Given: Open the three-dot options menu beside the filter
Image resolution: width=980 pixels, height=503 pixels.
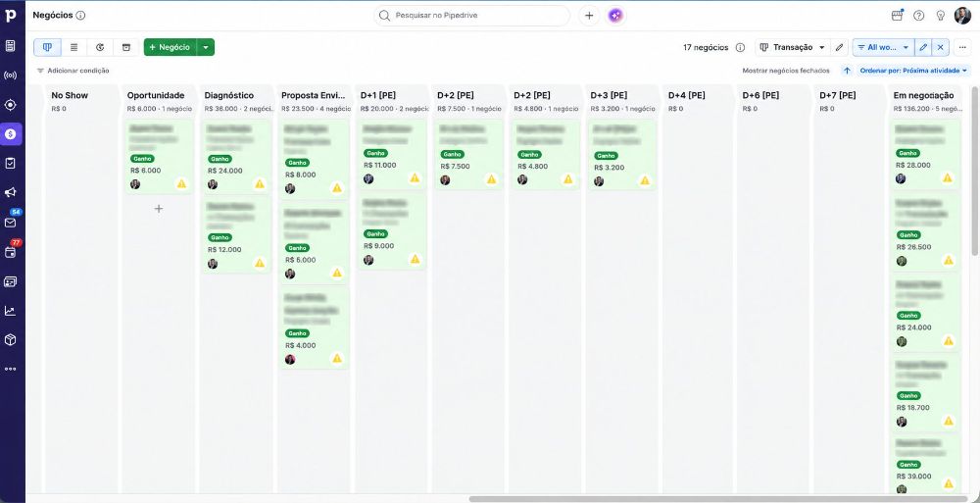Looking at the screenshot, I should coord(962,47).
